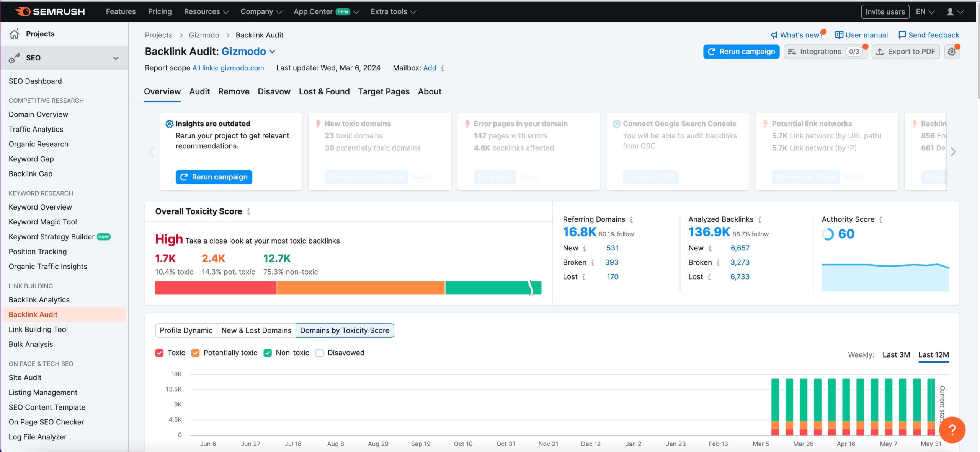The image size is (980, 452).
Task: Go to previous insights card with left arrow
Action: tap(151, 152)
